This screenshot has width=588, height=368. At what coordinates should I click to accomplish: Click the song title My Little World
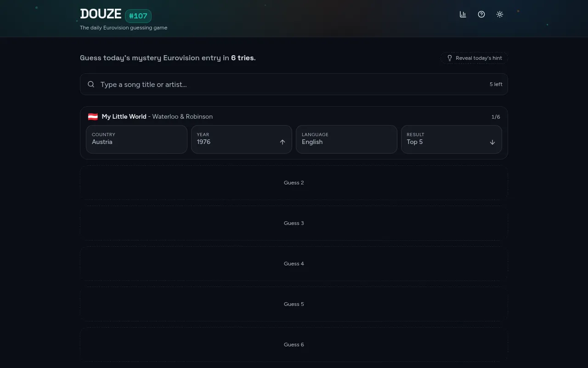(x=124, y=116)
